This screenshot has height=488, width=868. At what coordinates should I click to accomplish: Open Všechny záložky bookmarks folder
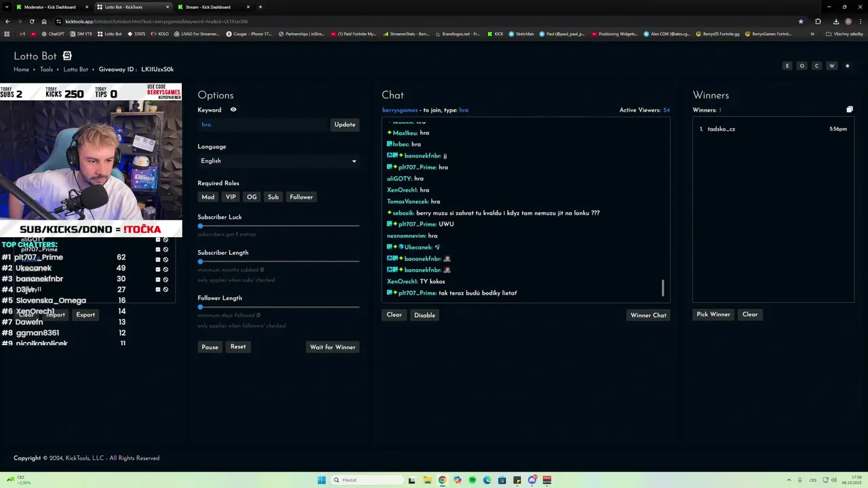(x=844, y=34)
